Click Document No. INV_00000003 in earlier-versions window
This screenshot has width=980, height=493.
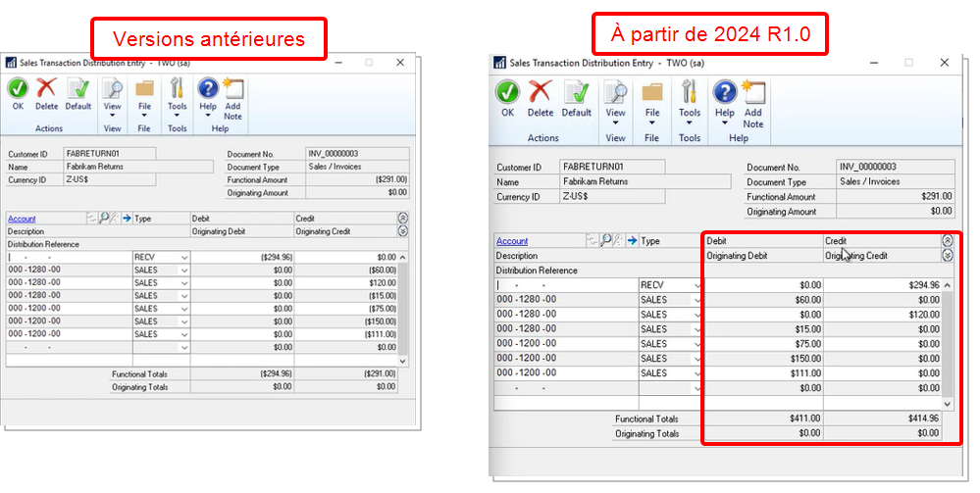tap(357, 154)
